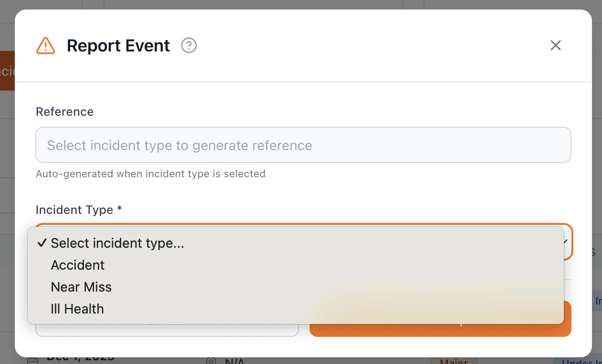Screen dimensions: 602x364
Task: Click the checkmark beside the selected option
Action: click(42, 243)
